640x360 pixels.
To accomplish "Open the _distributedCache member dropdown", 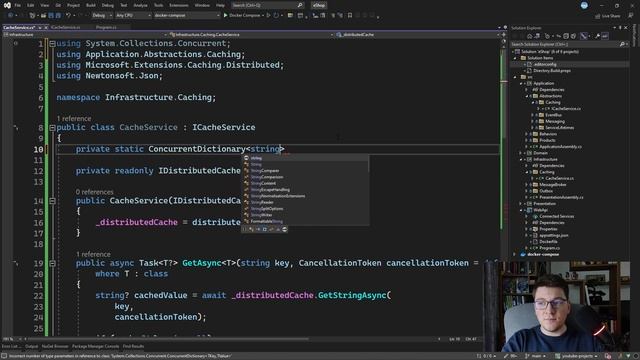I will tap(418, 35).
